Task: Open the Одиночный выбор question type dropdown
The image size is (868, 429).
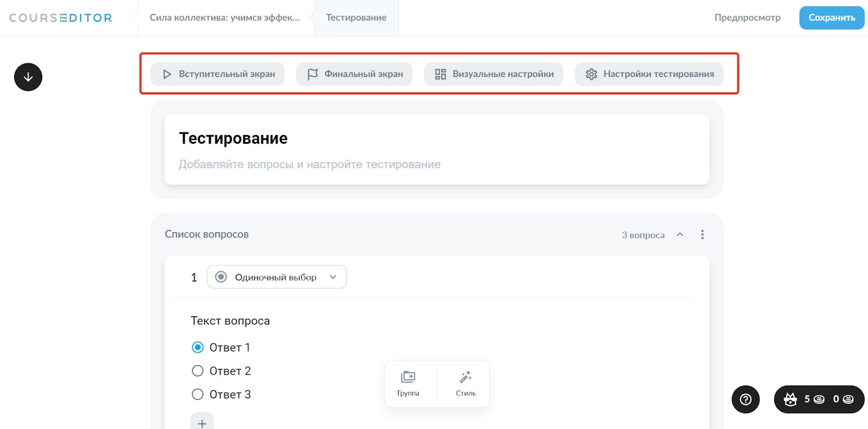Action: point(277,277)
